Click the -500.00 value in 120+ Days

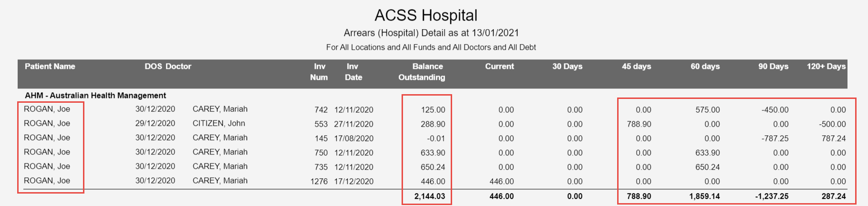(832, 124)
